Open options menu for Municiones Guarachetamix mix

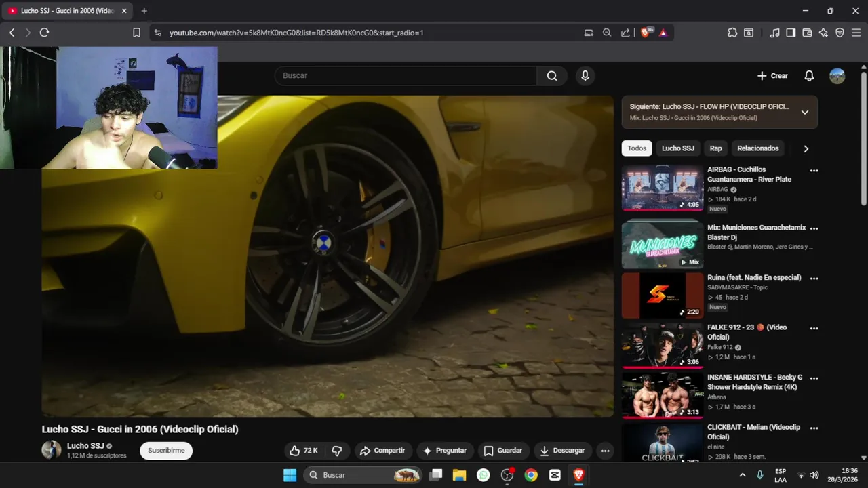pyautogui.click(x=814, y=229)
